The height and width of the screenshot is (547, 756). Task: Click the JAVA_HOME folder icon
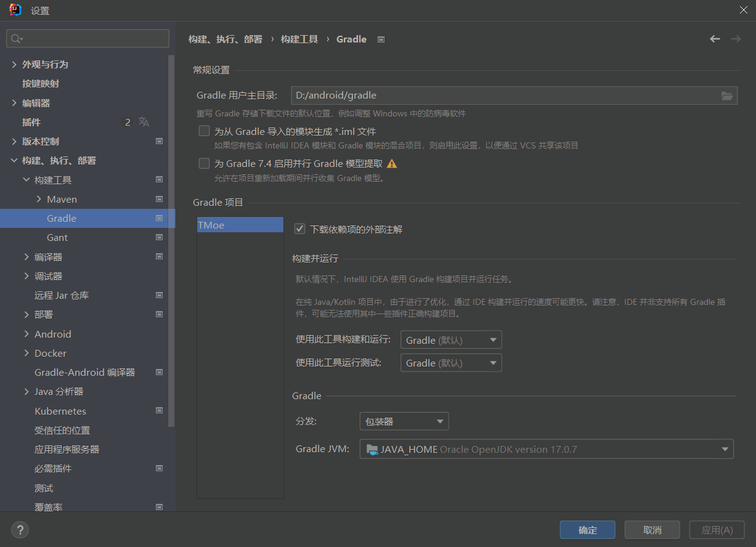372,449
